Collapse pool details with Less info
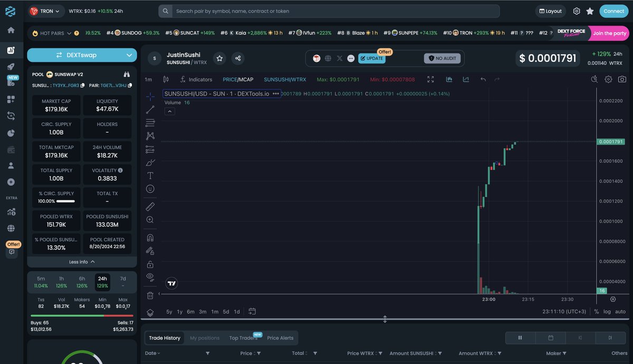This screenshot has height=364, width=633. (x=82, y=262)
